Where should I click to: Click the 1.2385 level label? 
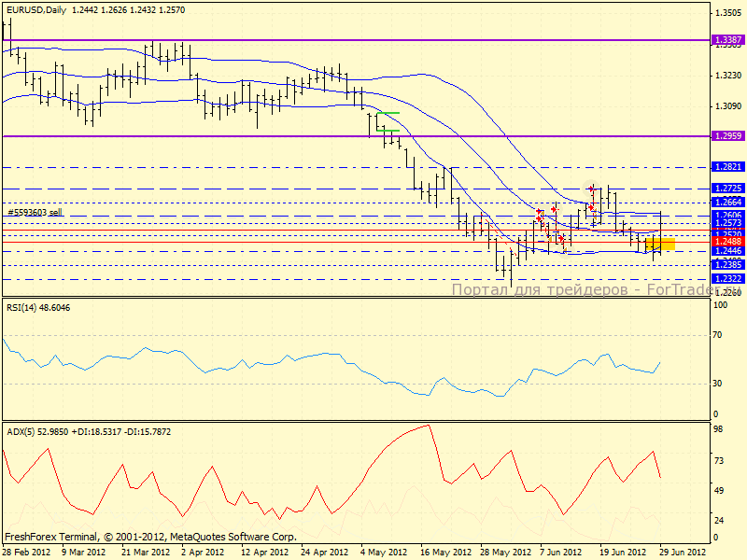(x=726, y=264)
